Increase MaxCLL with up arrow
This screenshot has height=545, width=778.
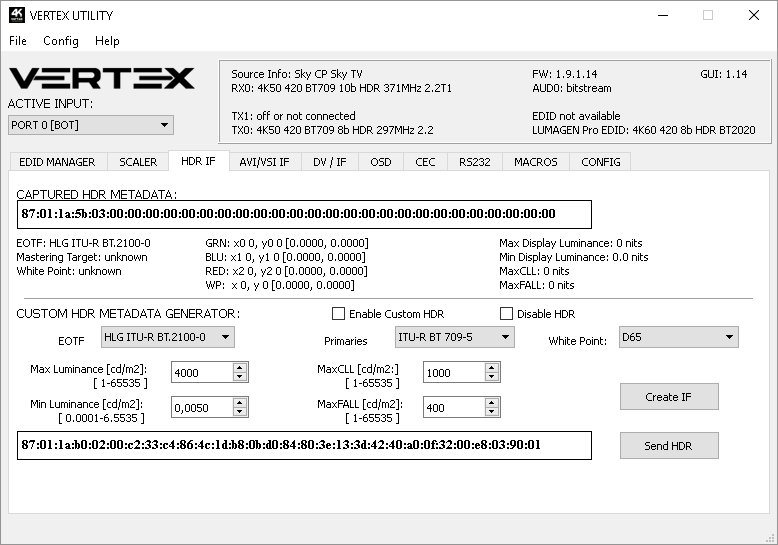(492, 368)
